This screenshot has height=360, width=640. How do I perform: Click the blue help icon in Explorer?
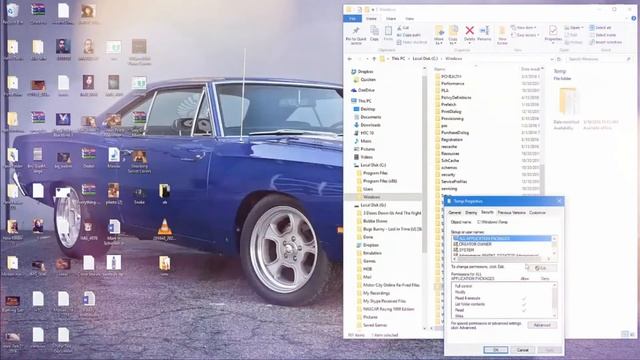click(x=633, y=18)
